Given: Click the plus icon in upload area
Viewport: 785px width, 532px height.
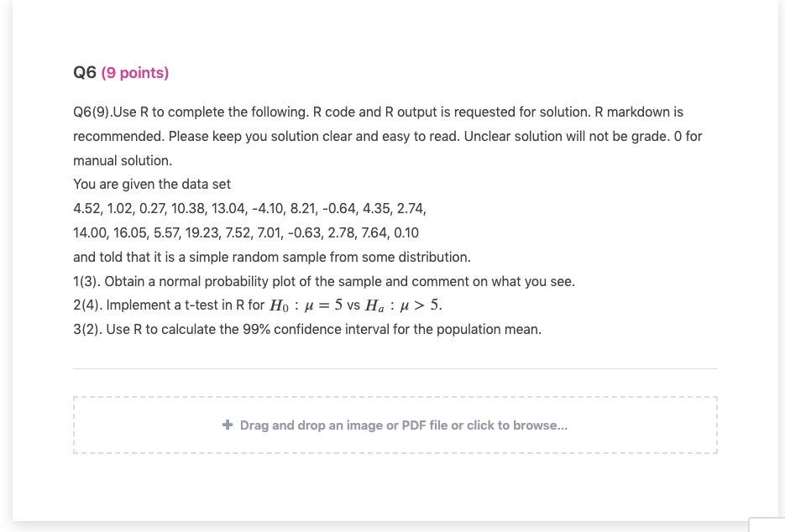Looking at the screenshot, I should click(x=228, y=425).
